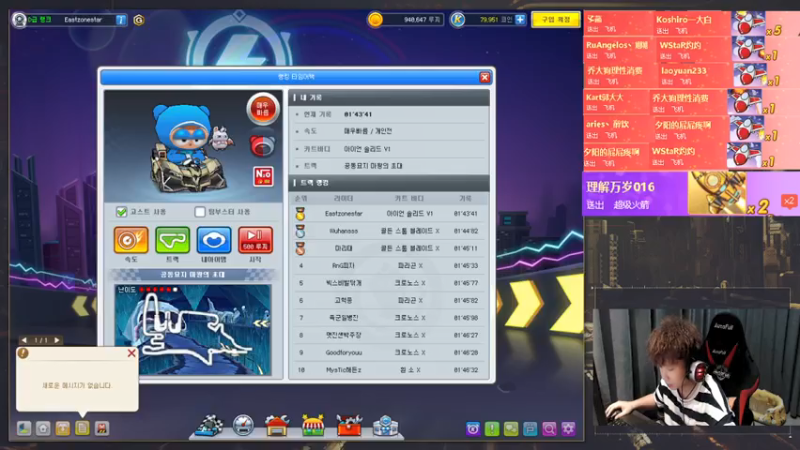This screenshot has height=450, width=800.
Task: Open the shop stall icon in bottom dock
Action: (x=313, y=426)
